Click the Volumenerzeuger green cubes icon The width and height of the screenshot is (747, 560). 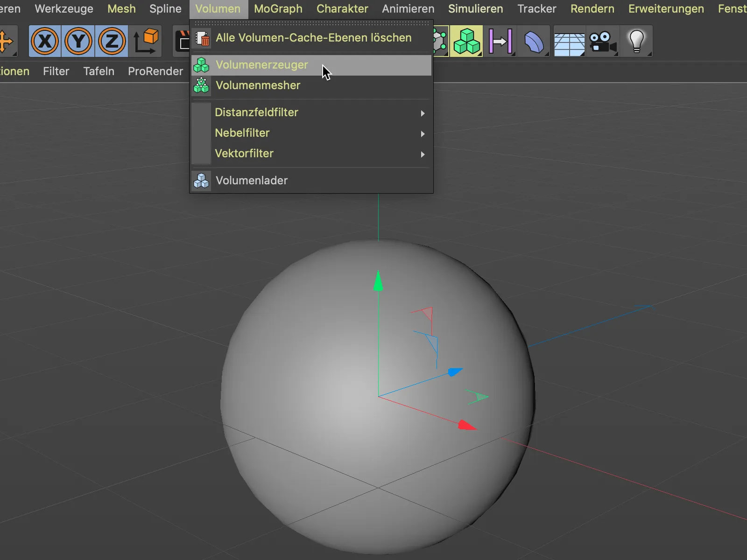[x=202, y=65]
